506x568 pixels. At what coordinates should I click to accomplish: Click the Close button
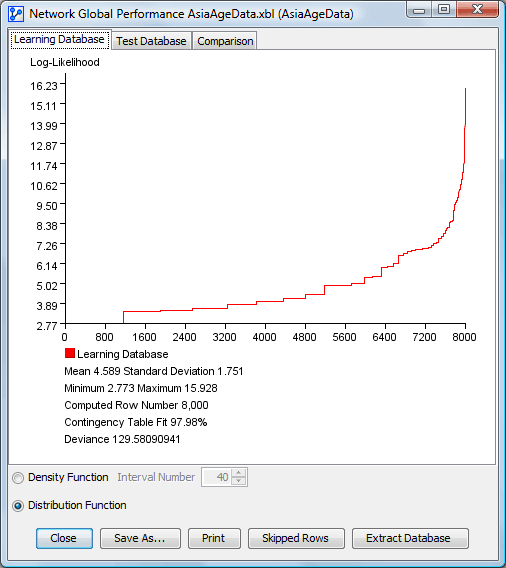coord(64,538)
